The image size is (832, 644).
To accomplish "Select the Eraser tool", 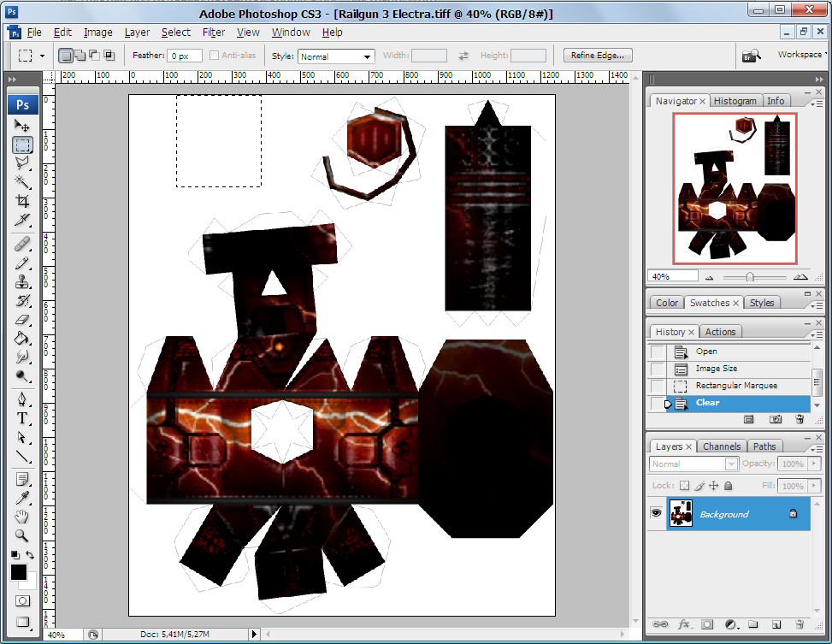I will click(x=21, y=320).
